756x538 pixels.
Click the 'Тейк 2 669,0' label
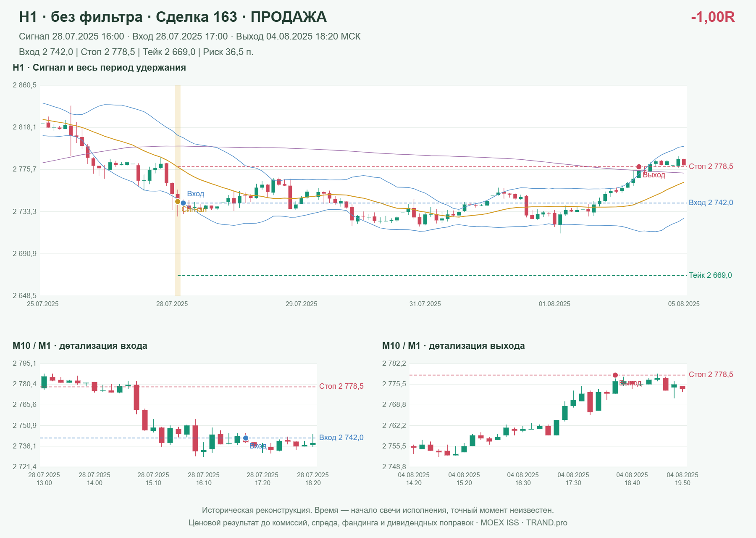pyautogui.click(x=710, y=275)
